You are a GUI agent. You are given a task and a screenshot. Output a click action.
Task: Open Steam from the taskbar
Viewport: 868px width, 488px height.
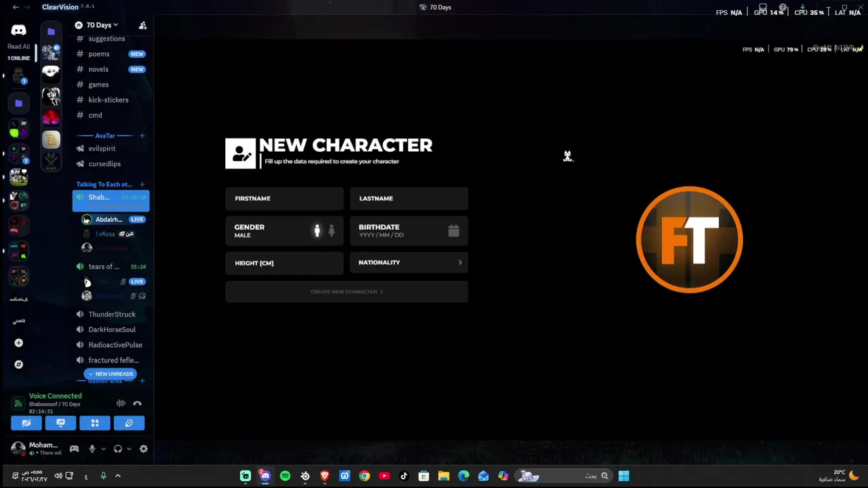coord(305,476)
